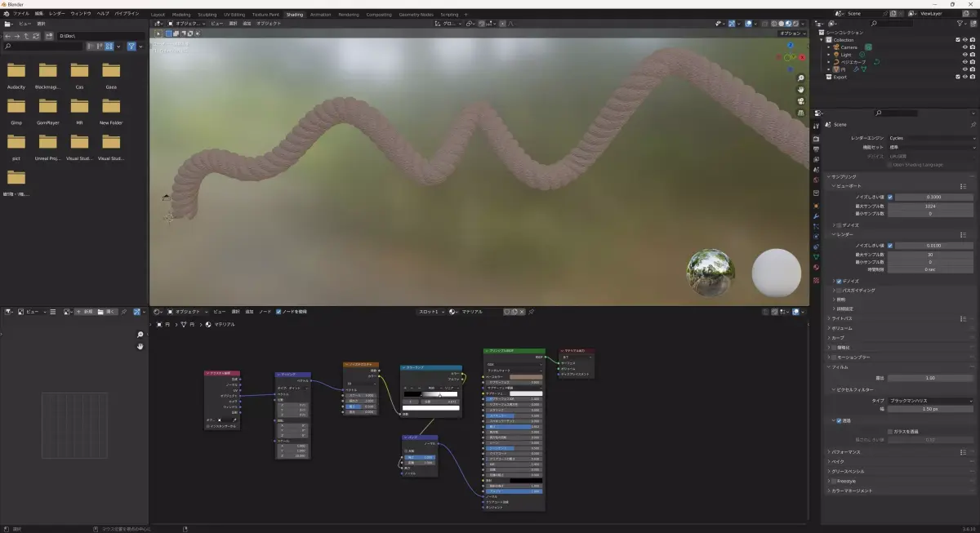Open the 機能セット dropdown
The height and width of the screenshot is (533, 980).
click(x=931, y=148)
